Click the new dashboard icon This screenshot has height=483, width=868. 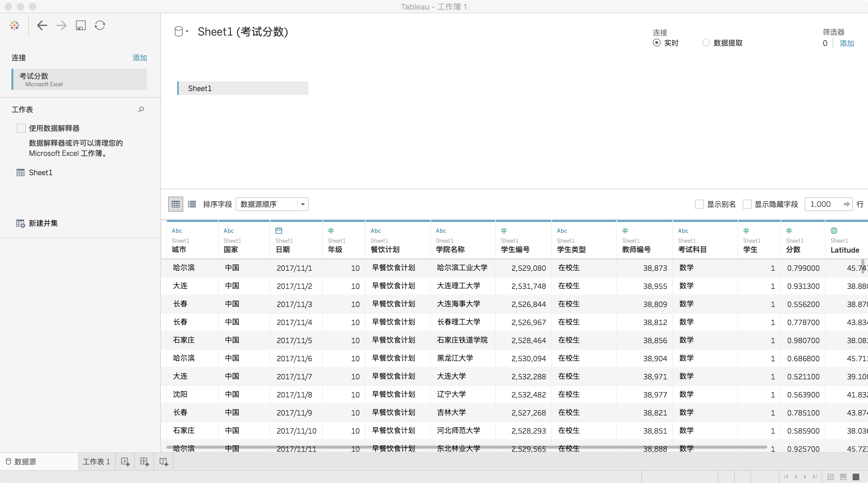click(x=145, y=461)
